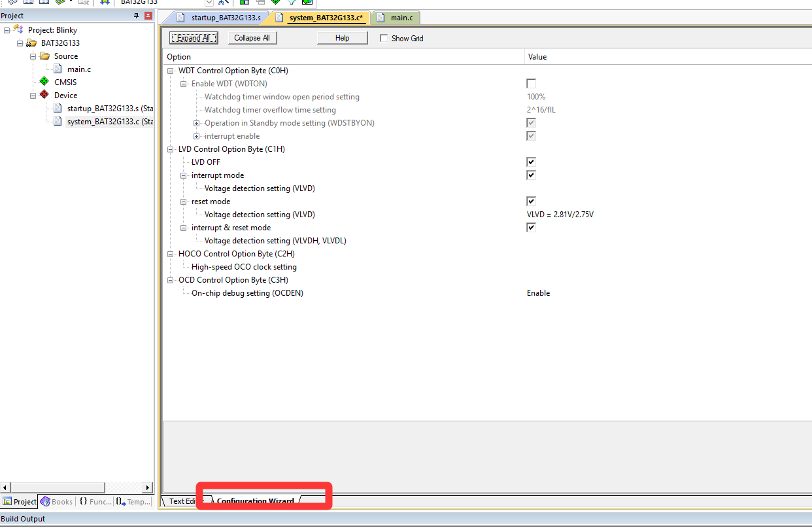Collapse the Enable WDT (WDTON) node
The width and height of the screenshot is (812, 528).
184,84
